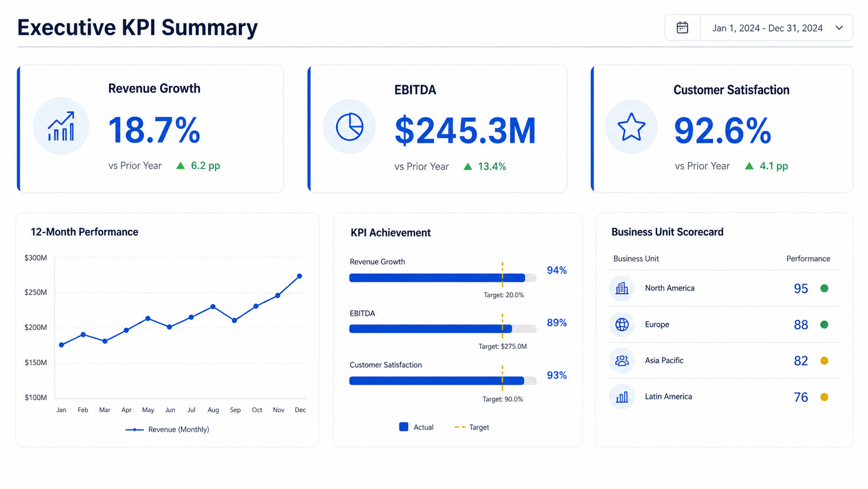The width and height of the screenshot is (868, 489).
Task: Select the Asia Pacific people icon
Action: tap(621, 360)
